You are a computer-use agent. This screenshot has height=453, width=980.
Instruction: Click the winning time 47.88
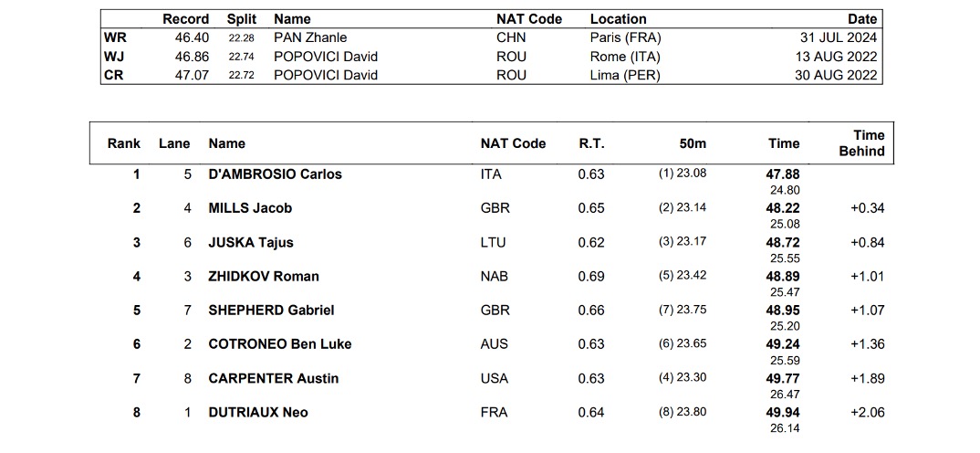click(x=784, y=174)
